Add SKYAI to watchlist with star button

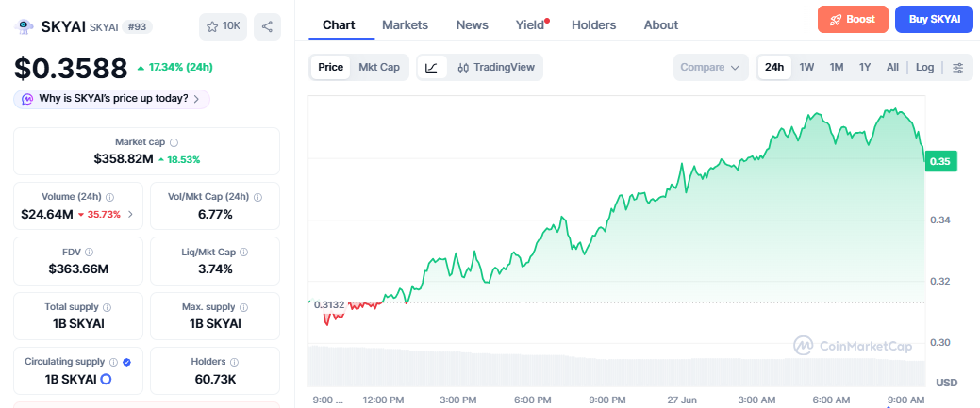tap(224, 26)
